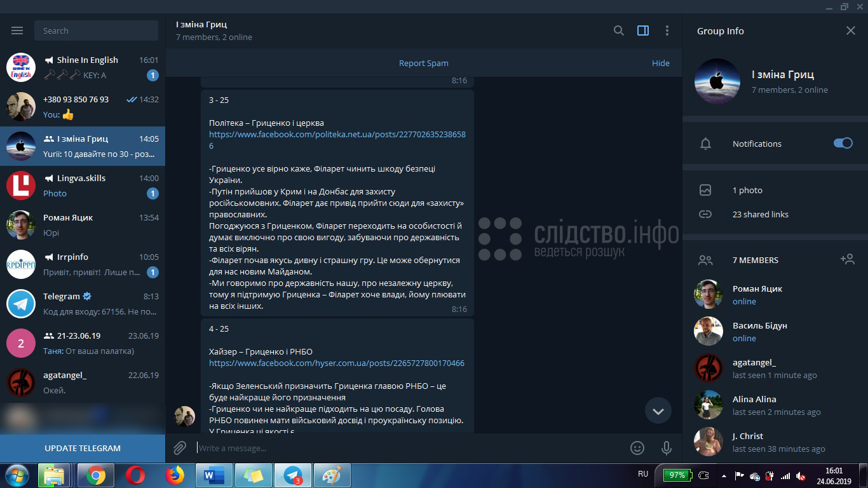The width and height of the screenshot is (868, 488).
Task: Open the emoji picker smiley icon
Action: 637,448
